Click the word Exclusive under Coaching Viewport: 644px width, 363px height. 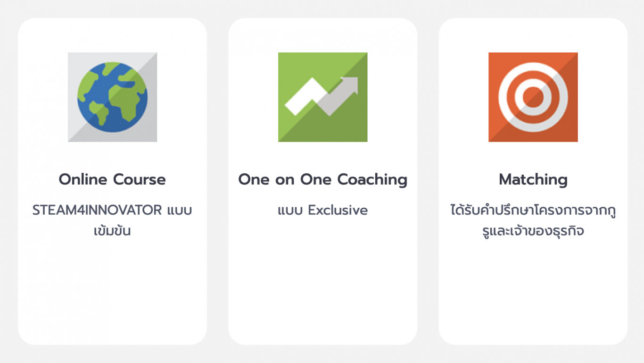coord(338,210)
